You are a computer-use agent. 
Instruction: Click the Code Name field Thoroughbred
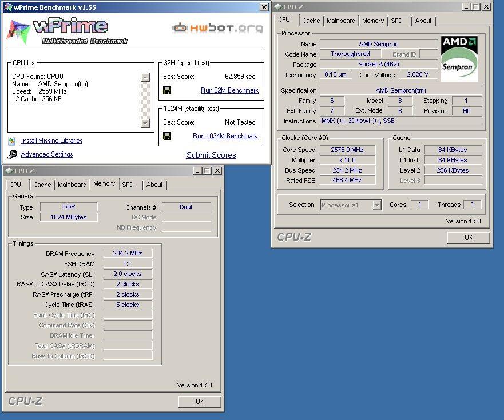[x=350, y=54]
